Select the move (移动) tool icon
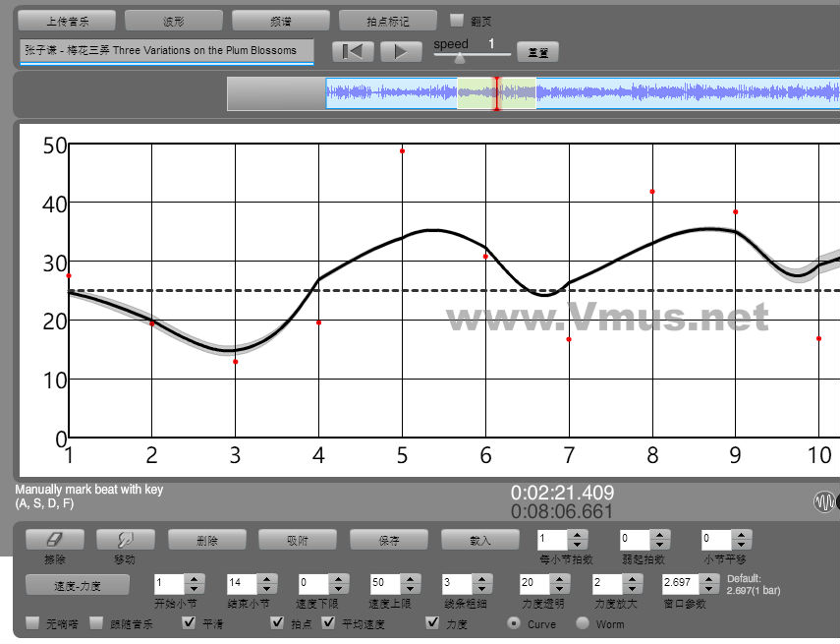This screenshot has width=840, height=644. click(x=124, y=540)
